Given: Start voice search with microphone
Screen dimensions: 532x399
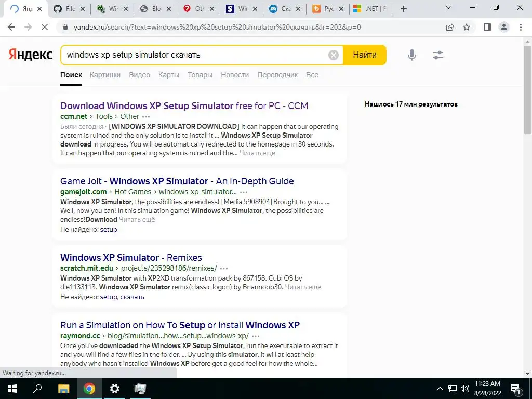Looking at the screenshot, I should coord(412,55).
